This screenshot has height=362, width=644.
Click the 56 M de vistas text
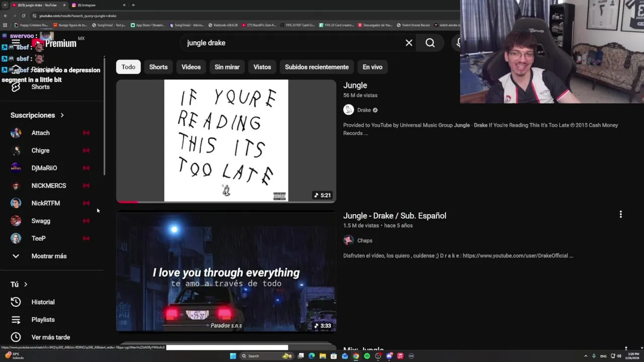click(360, 95)
